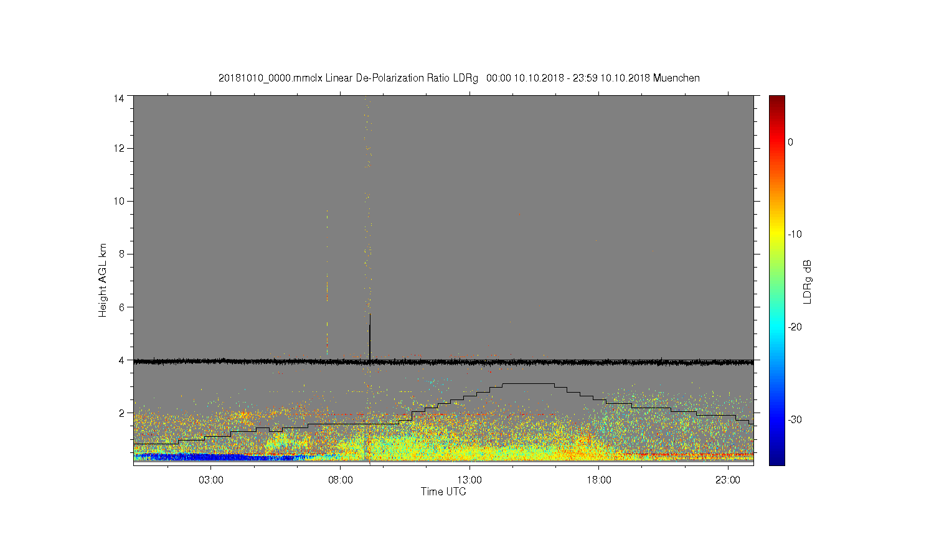Click the 'Time UTC' x-axis label
The width and height of the screenshot is (934, 560).
443,492
